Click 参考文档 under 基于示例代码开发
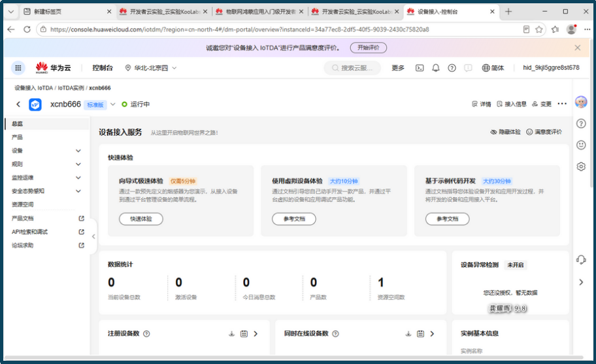Image resolution: width=596 pixels, height=364 pixels. (448, 219)
